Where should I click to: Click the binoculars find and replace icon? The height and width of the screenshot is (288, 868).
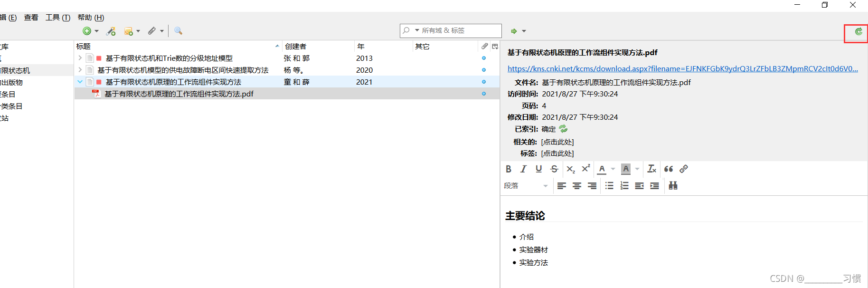pyautogui.click(x=673, y=185)
